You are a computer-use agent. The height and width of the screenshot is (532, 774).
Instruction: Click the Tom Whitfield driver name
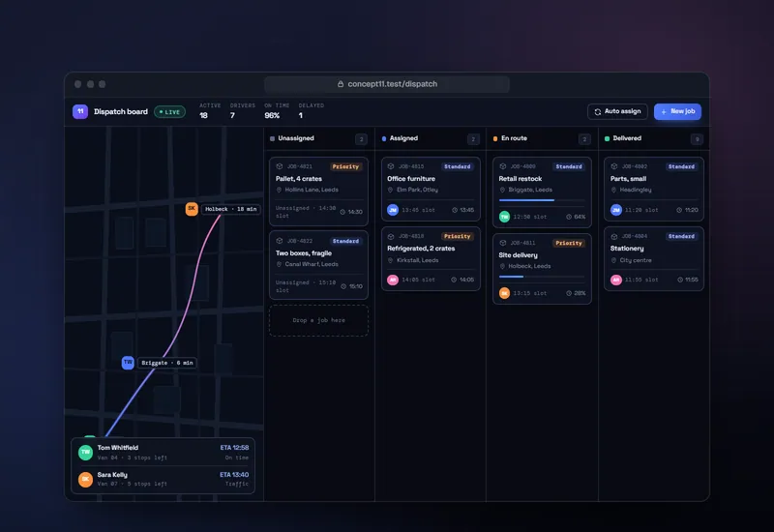coord(118,448)
